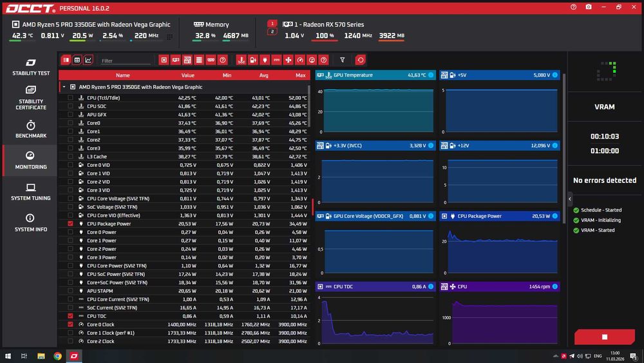Sort table by Min column header
The width and height of the screenshot is (644, 363).
click(x=227, y=75)
